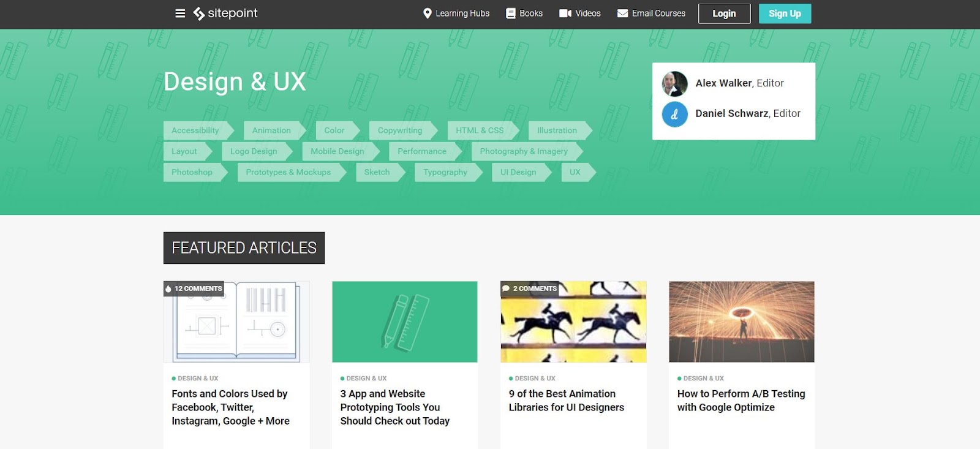980x449 pixels.
Task: Select the HTML & CSS tag
Action: 483,130
